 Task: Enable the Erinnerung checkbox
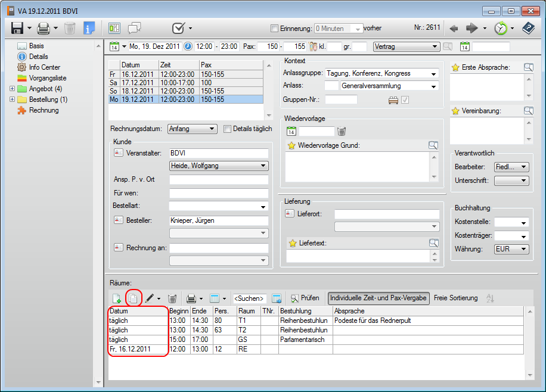click(275, 29)
